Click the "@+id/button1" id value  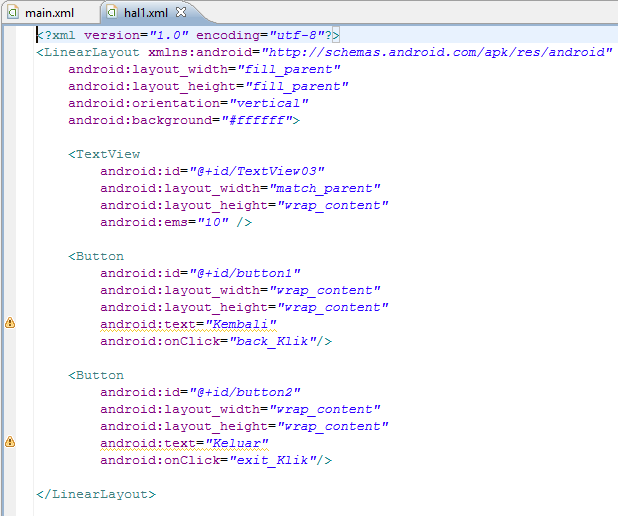[245, 273]
